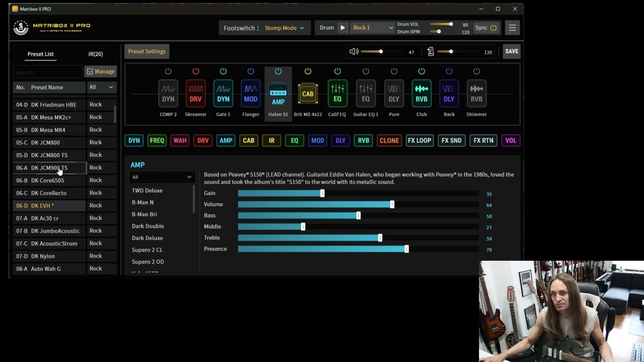The image size is (644, 362).
Task: Open the drum style Rock 1 dropdown
Action: pos(372,28)
